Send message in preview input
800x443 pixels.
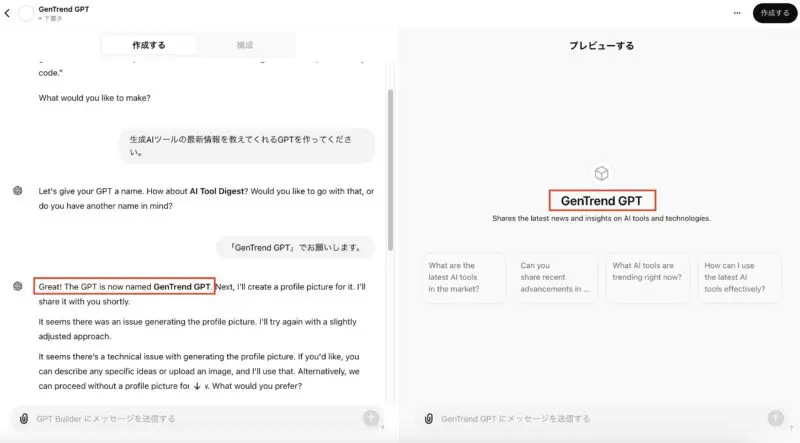pos(776,419)
